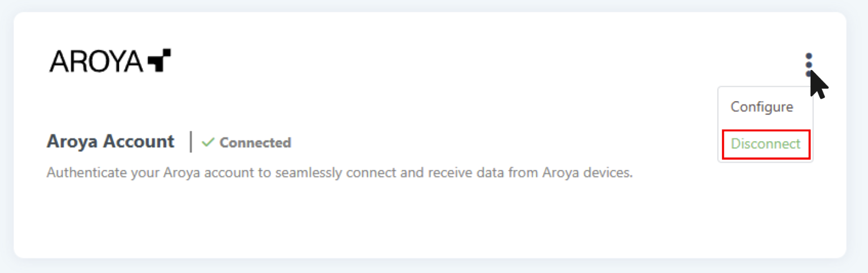
Task: Click the three-dot options menu icon
Action: [x=809, y=64]
